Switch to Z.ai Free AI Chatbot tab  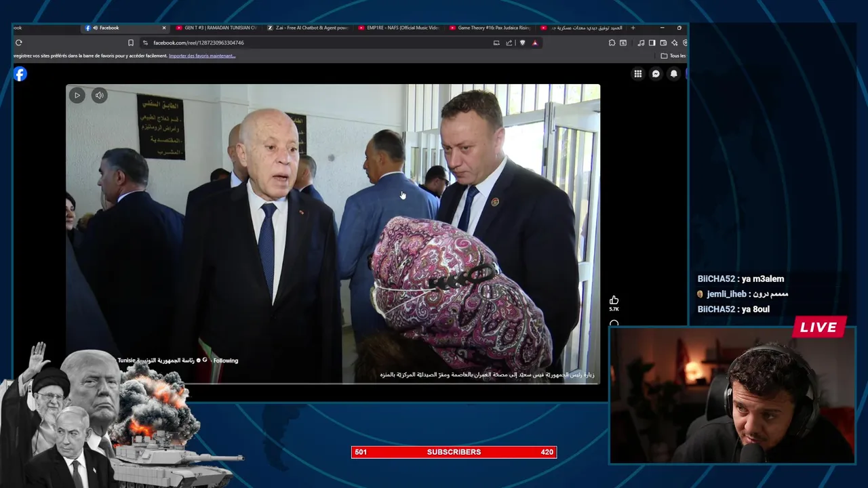click(x=308, y=28)
